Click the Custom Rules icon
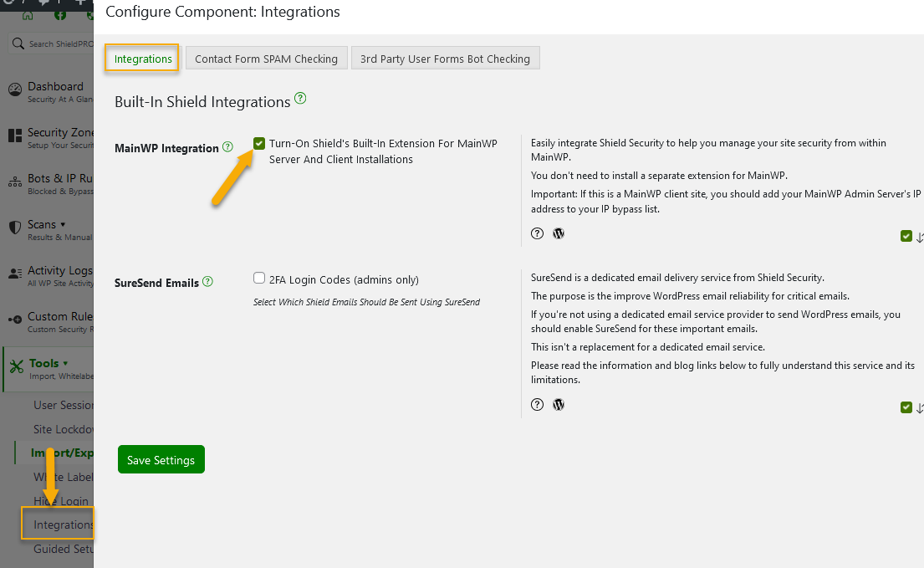This screenshot has width=924, height=568. (x=15, y=320)
